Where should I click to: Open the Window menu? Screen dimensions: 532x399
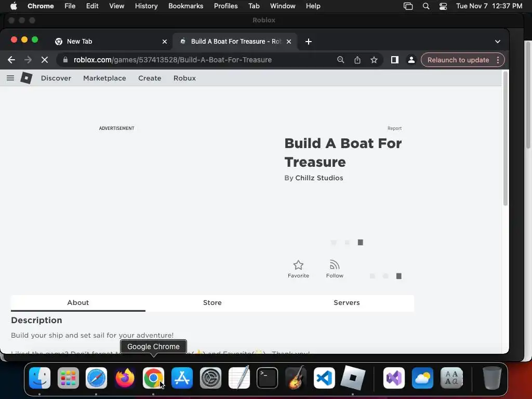(x=283, y=6)
